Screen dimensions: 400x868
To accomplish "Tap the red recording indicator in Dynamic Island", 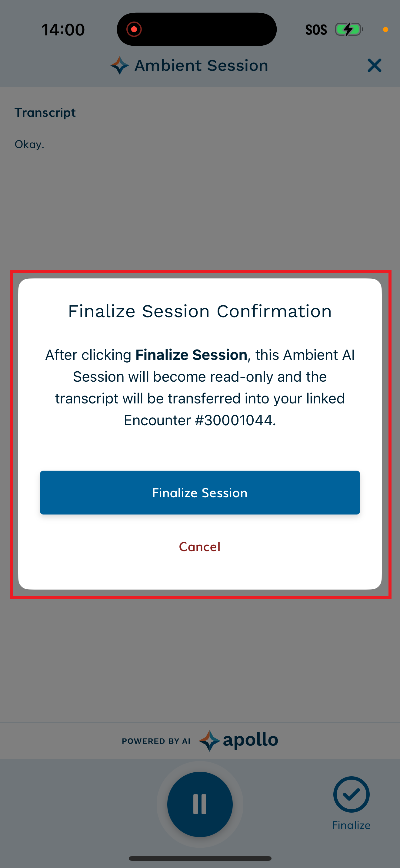I will click(134, 29).
